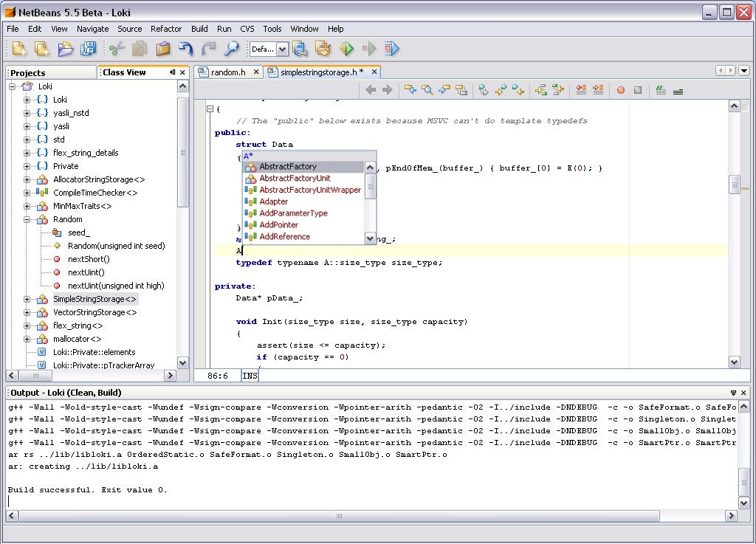Open the configuration dropdown in toolbar
756x544 pixels.
(x=282, y=49)
